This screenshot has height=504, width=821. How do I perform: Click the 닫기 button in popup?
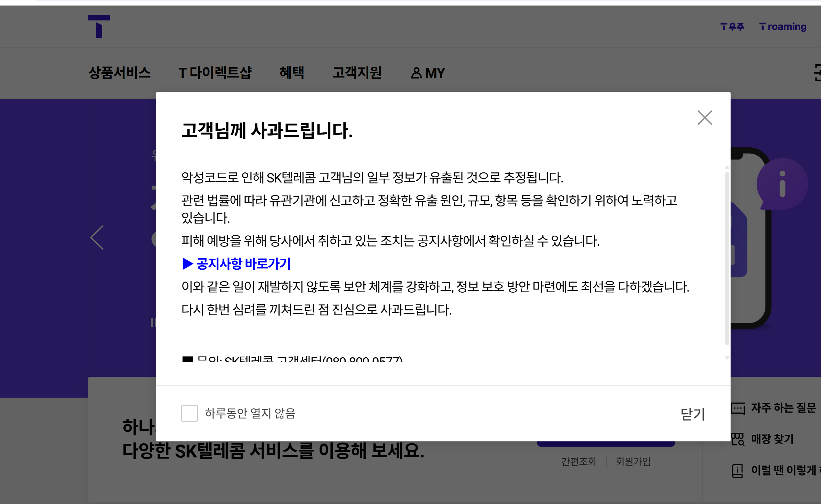point(692,414)
